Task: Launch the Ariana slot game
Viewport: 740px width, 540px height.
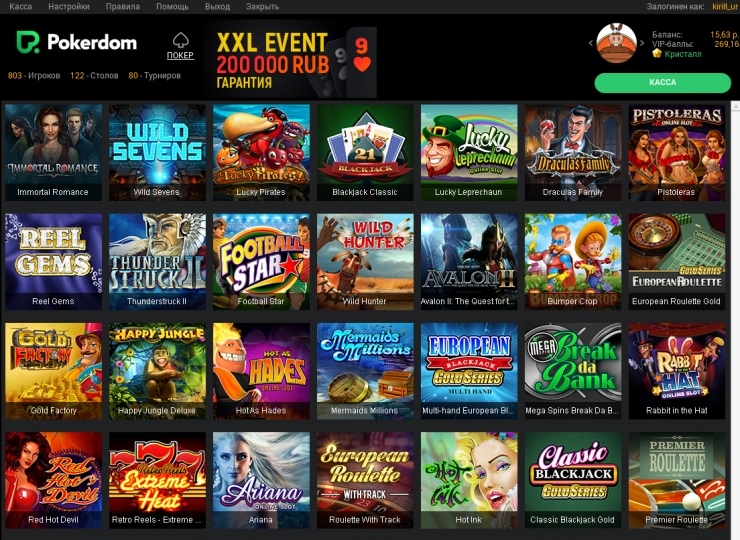Action: 261,480
